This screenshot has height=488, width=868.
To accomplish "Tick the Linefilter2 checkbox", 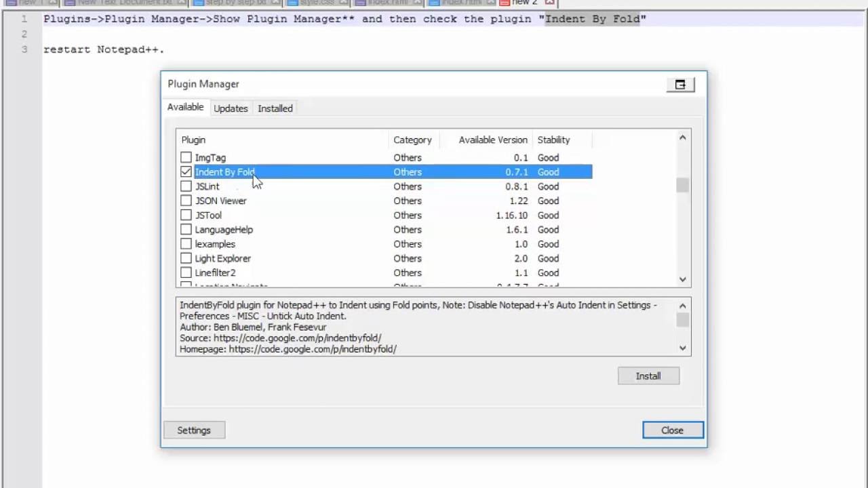I will click(x=186, y=272).
